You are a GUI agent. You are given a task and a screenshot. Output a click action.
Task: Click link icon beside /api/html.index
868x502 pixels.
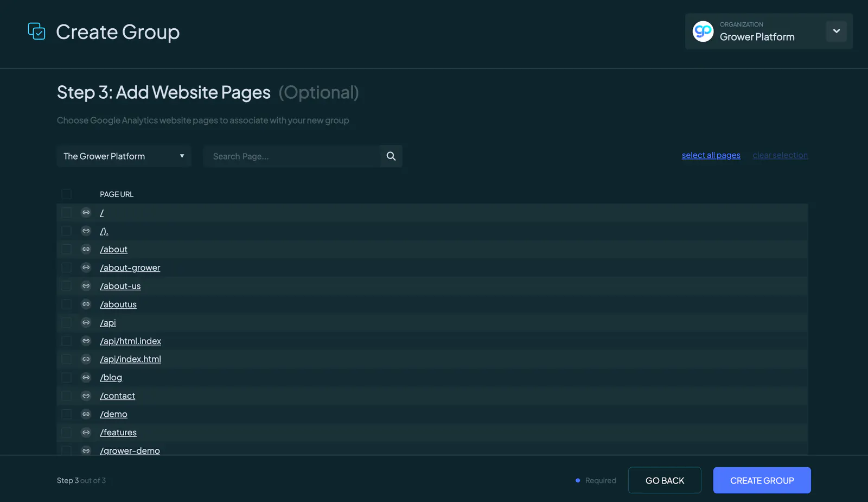(86, 341)
